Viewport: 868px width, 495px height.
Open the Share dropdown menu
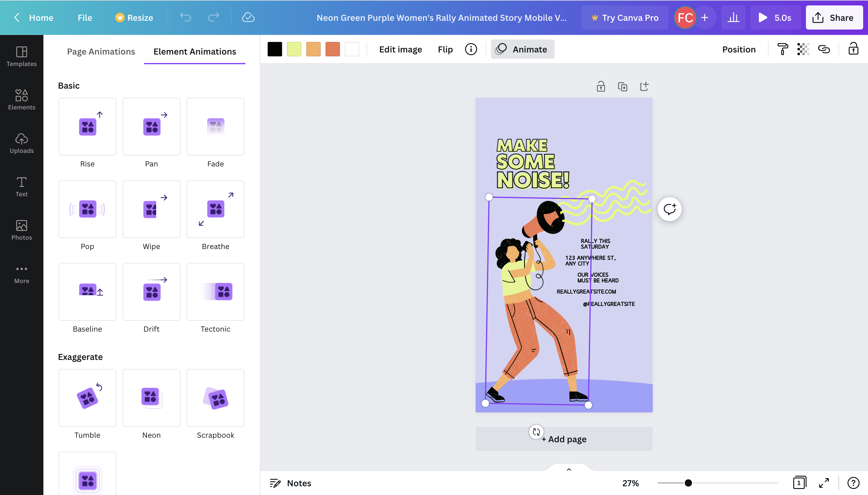click(835, 17)
